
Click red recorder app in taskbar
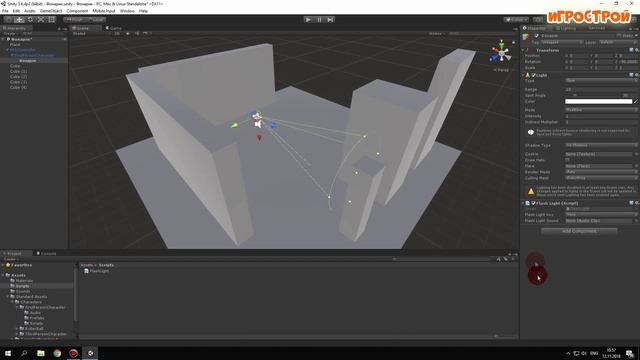tap(73, 353)
